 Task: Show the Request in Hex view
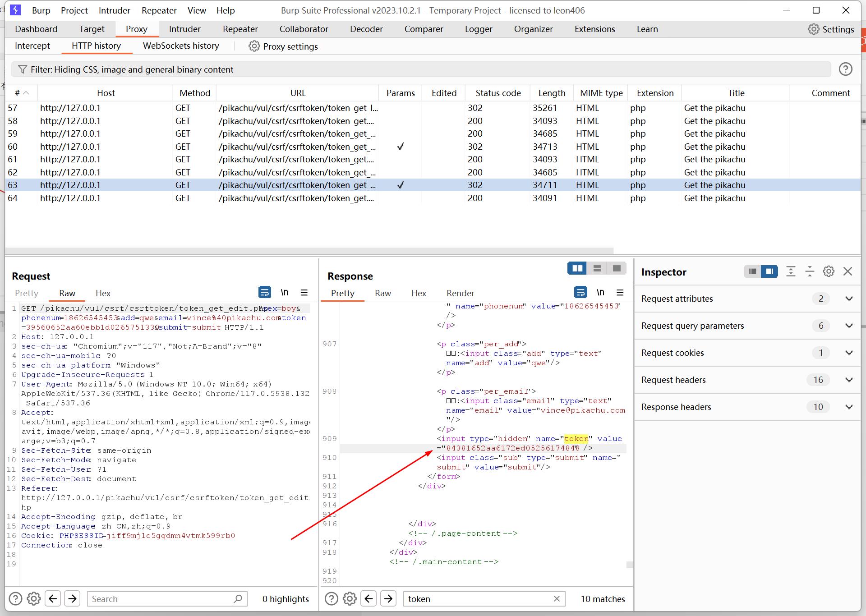pyautogui.click(x=103, y=293)
